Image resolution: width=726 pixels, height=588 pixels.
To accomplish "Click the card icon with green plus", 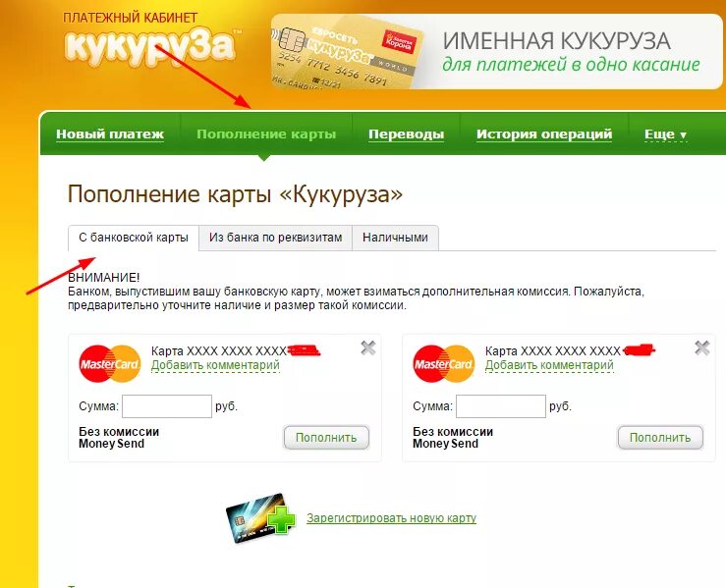I will (260, 517).
